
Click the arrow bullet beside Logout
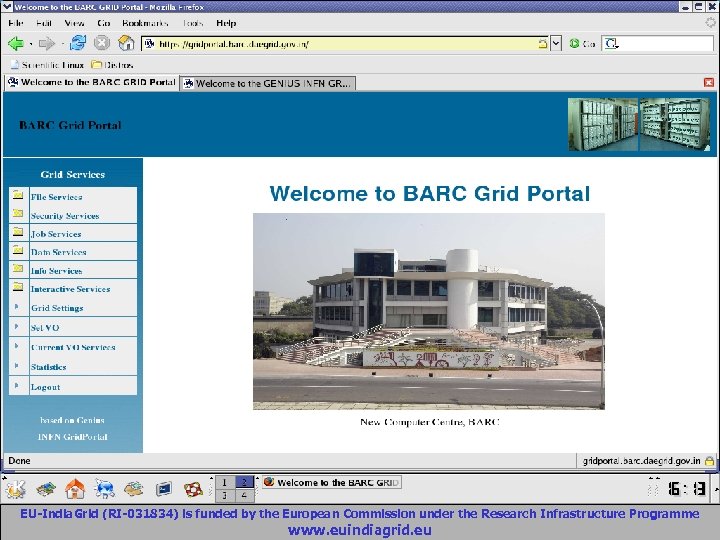(x=17, y=385)
